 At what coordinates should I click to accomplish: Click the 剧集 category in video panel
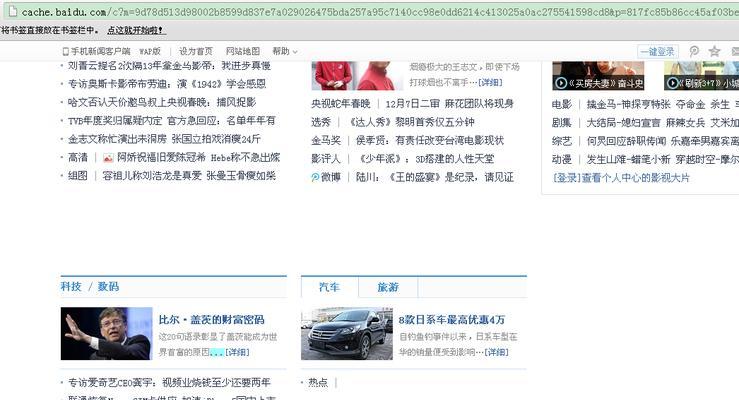[x=561, y=123]
